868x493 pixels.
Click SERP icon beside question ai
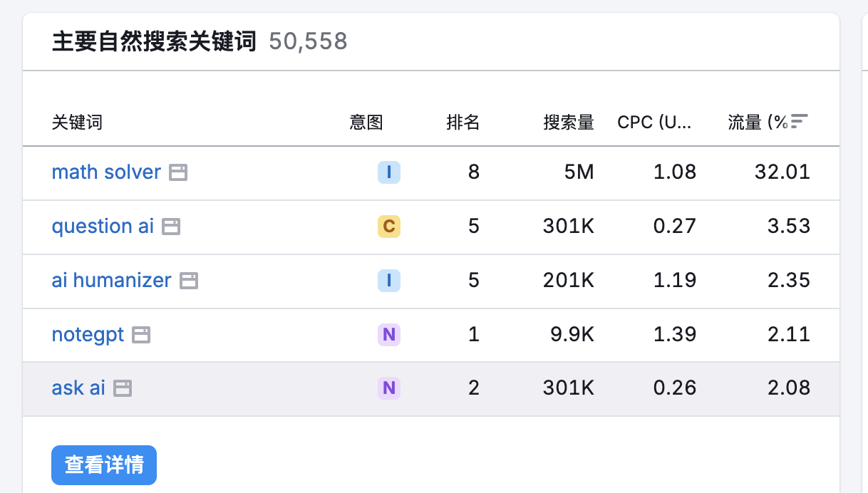[171, 227]
